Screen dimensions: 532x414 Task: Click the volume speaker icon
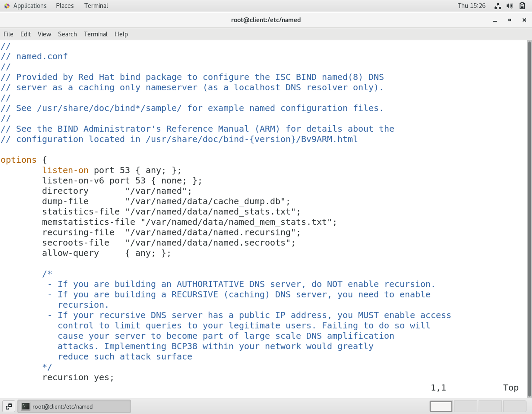[x=510, y=6]
